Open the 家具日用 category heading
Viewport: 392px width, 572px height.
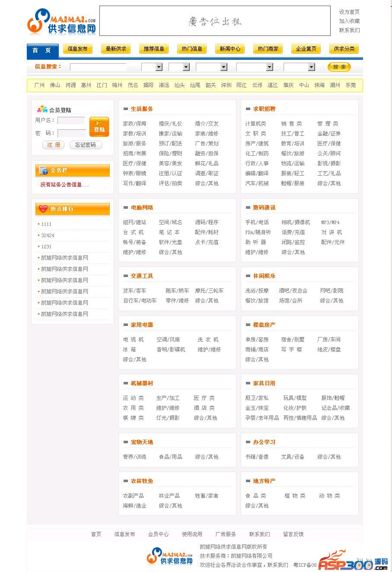point(264,383)
